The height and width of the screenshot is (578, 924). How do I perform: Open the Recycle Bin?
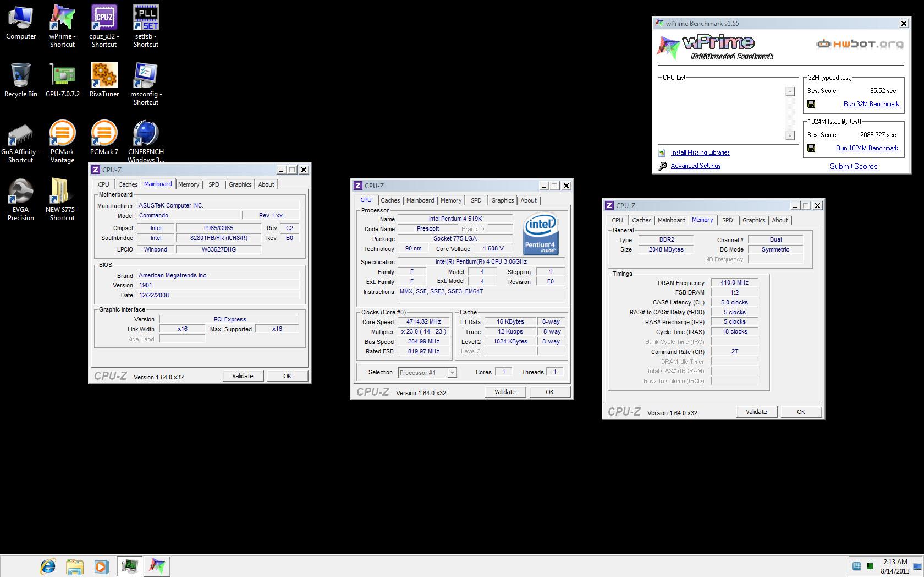pyautogui.click(x=21, y=80)
